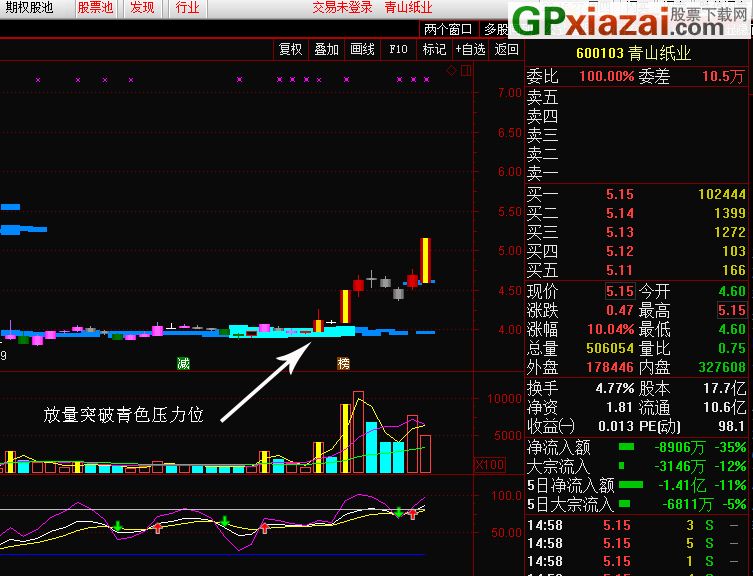This screenshot has width=753, height=576.
Task: Click the X100 volume unit label
Action: [489, 465]
